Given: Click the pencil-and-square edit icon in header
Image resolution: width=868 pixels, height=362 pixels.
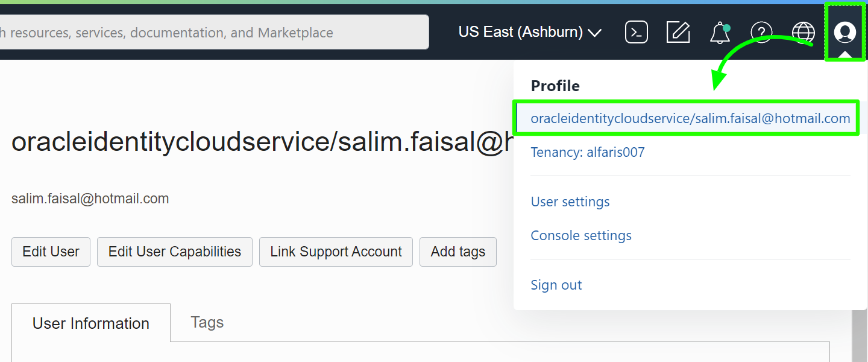Looking at the screenshot, I should coord(678,32).
